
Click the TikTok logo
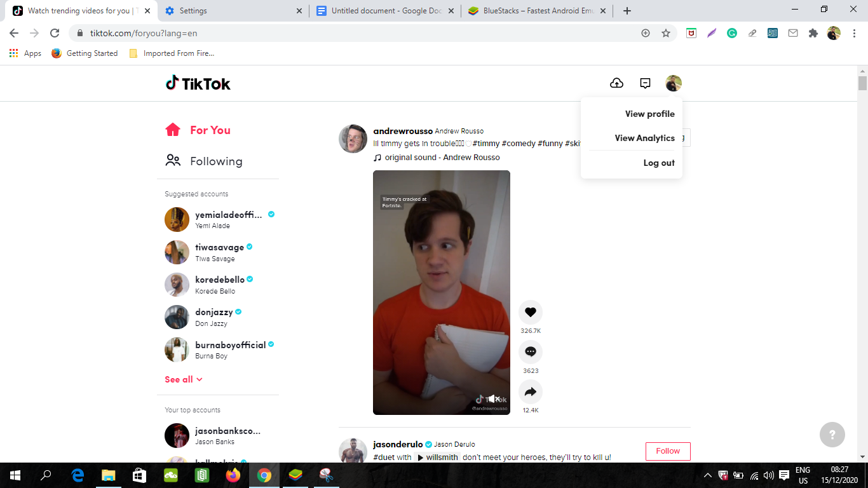click(198, 83)
